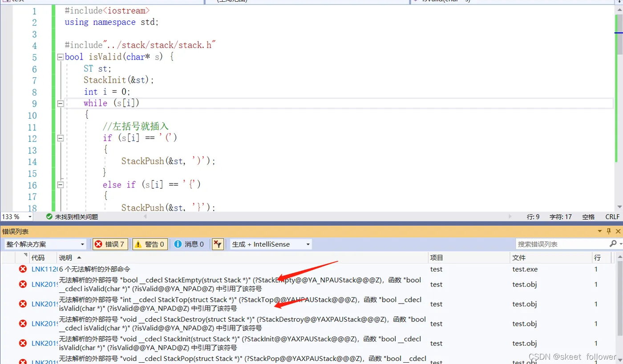Click the 空格 indentation indicator

click(588, 217)
